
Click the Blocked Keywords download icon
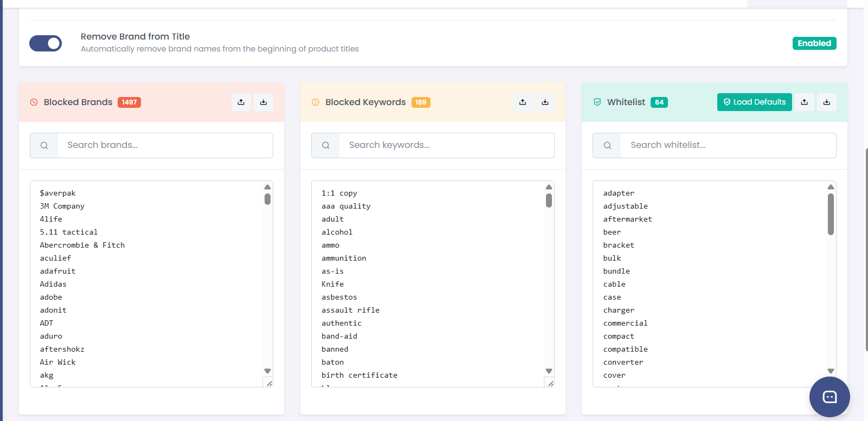point(545,102)
